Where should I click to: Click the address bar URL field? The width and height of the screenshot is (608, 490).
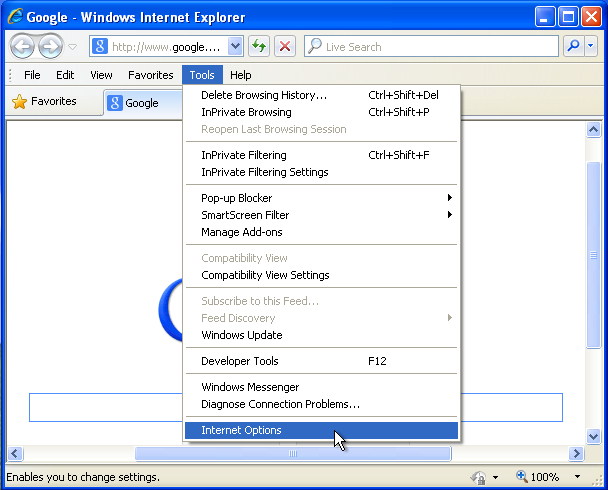[167, 47]
